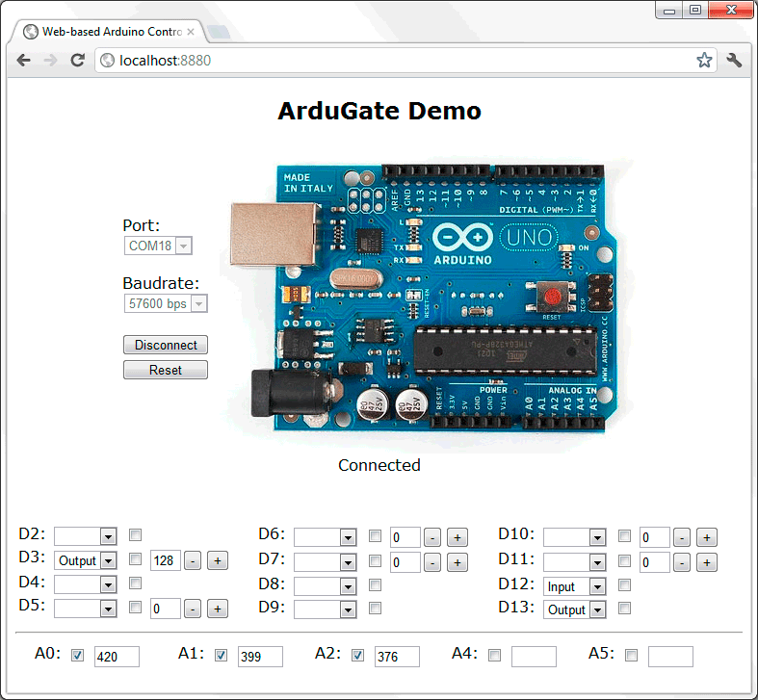Screen dimensions: 758x700
Task: Open the D12 Input mode dropdown
Action: 575,586
